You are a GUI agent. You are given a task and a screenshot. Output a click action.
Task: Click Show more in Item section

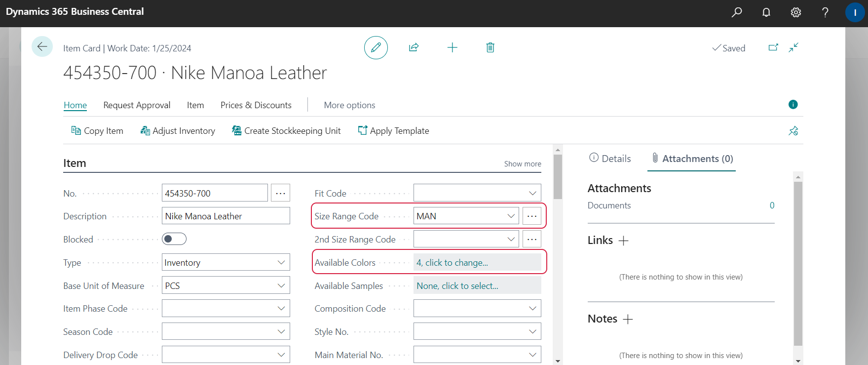523,164
